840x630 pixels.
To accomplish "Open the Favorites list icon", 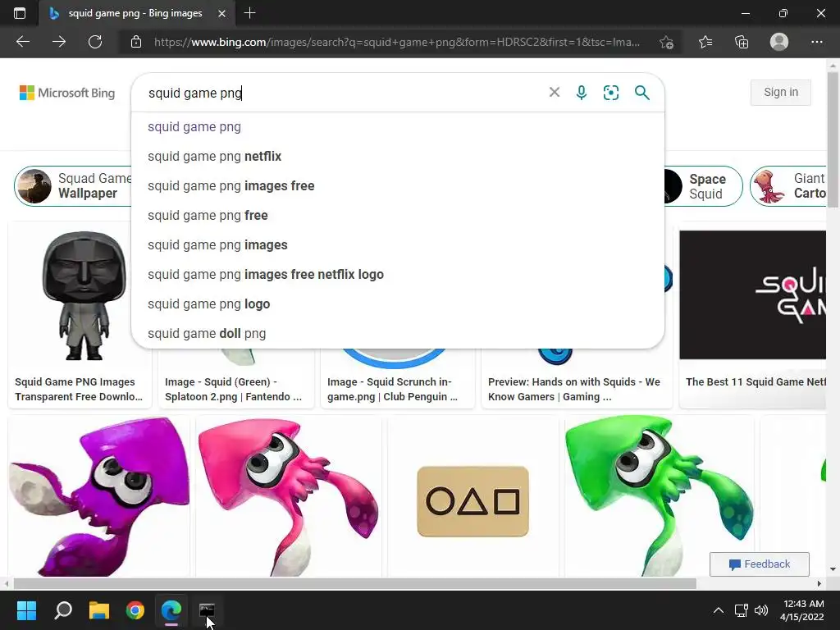I will (705, 42).
